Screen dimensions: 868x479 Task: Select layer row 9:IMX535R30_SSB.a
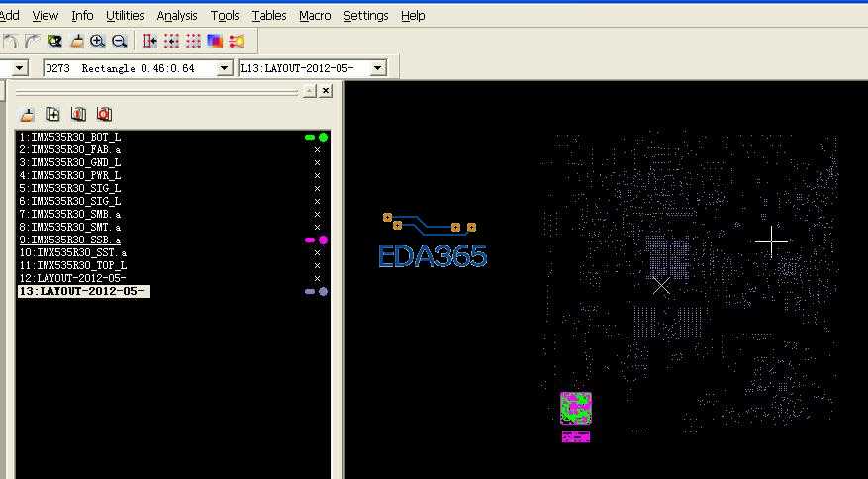(x=70, y=240)
